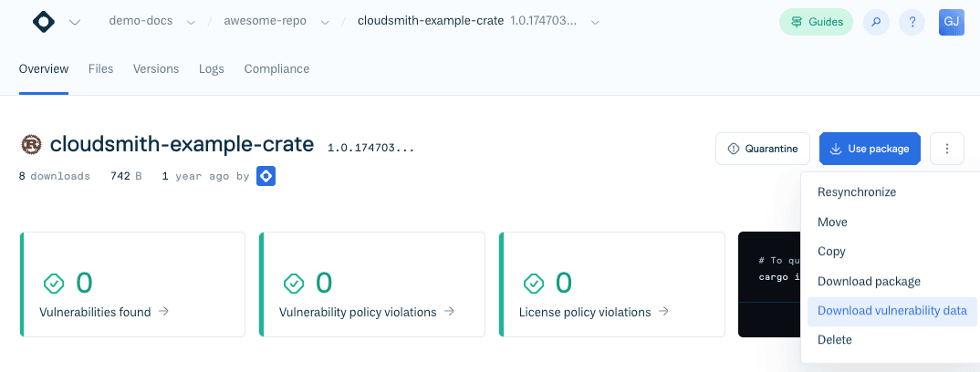
Task: Click the '1 year ago by' text
Action: 205,177
